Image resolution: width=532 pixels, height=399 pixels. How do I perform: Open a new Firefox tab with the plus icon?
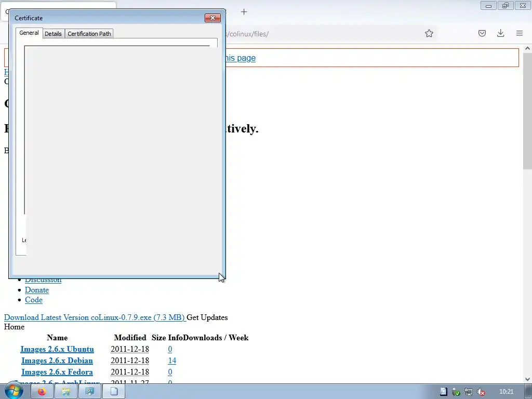(x=244, y=12)
